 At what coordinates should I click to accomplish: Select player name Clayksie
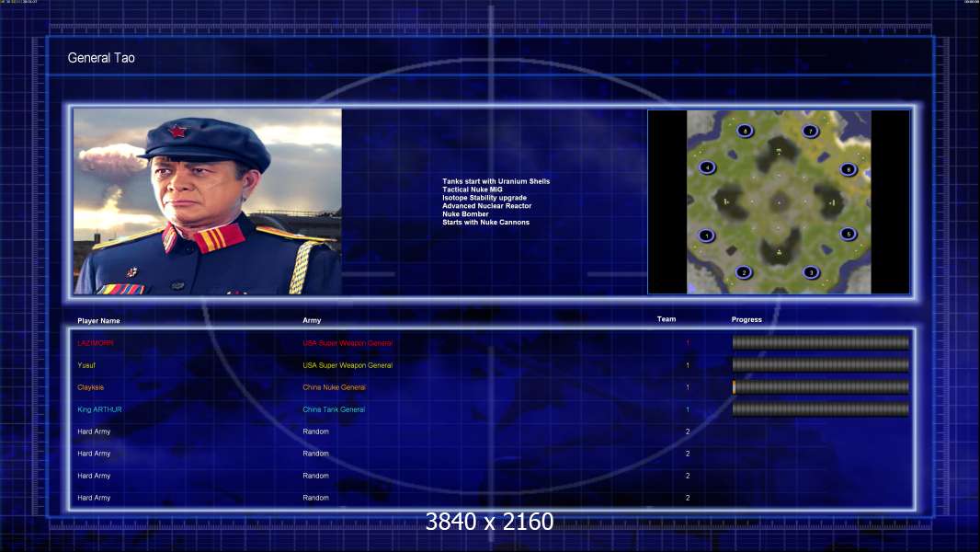point(91,387)
